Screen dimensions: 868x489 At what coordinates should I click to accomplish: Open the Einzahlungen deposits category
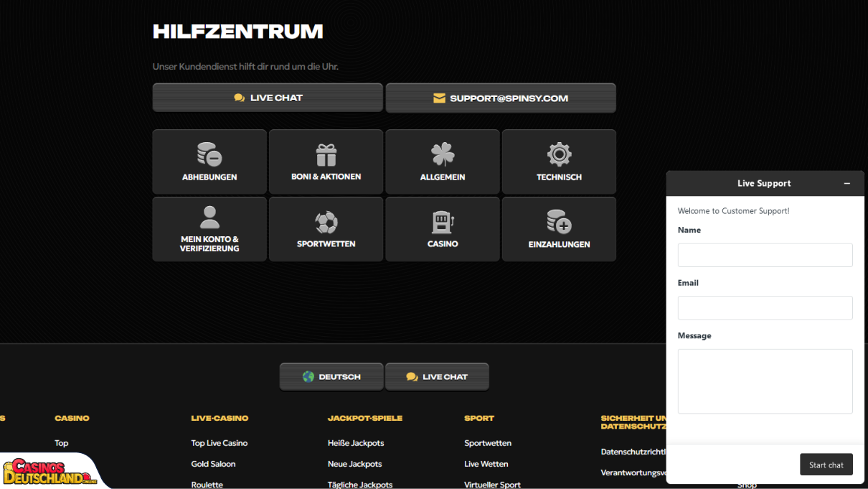pos(559,229)
